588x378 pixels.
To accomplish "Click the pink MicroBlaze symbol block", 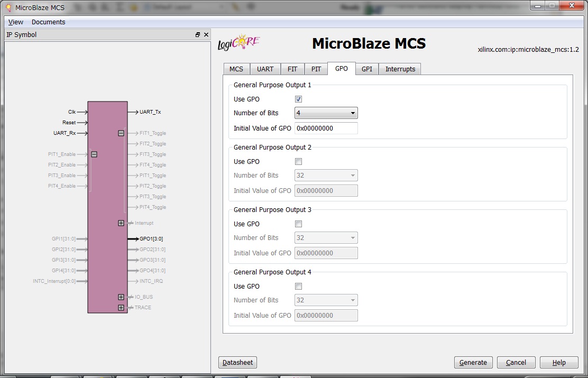I will point(108,207).
